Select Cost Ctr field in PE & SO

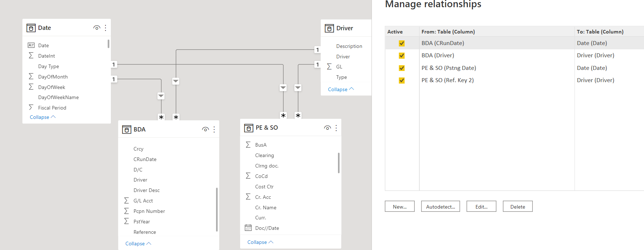[264, 187]
